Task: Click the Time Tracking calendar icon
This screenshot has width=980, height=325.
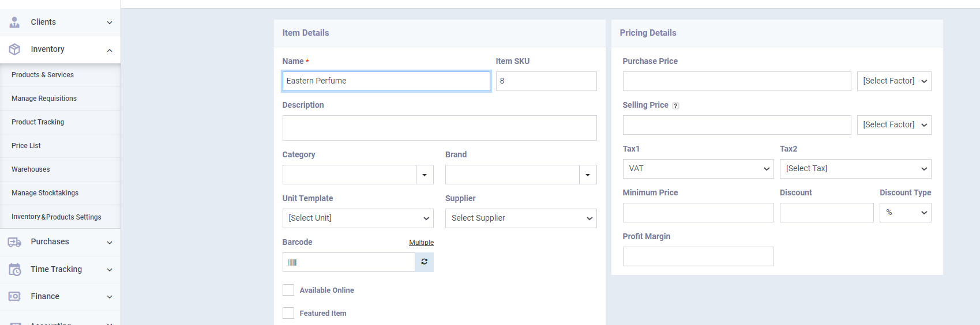Action: pos(14,269)
